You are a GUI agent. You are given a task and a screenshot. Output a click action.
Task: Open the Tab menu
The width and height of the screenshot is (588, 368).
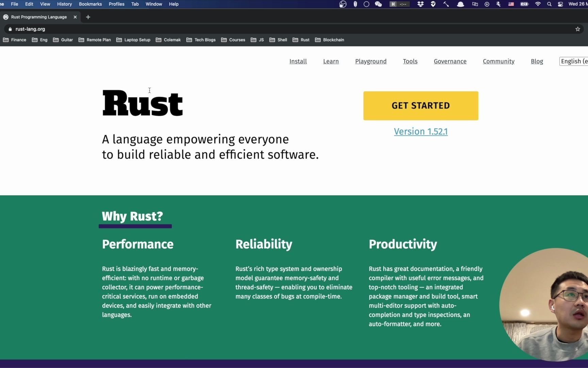(135, 4)
